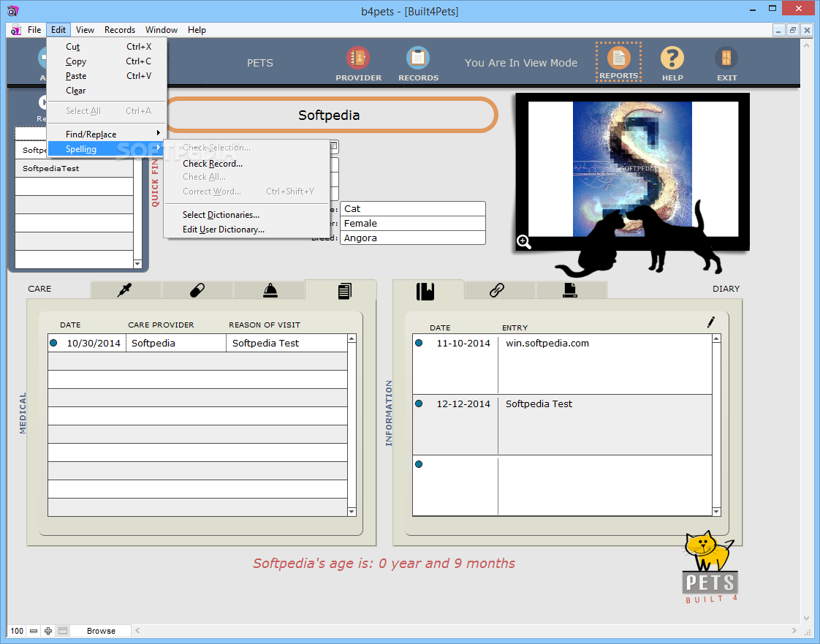Click the zoom out icon in status bar
The width and height of the screenshot is (820, 644).
(x=34, y=631)
